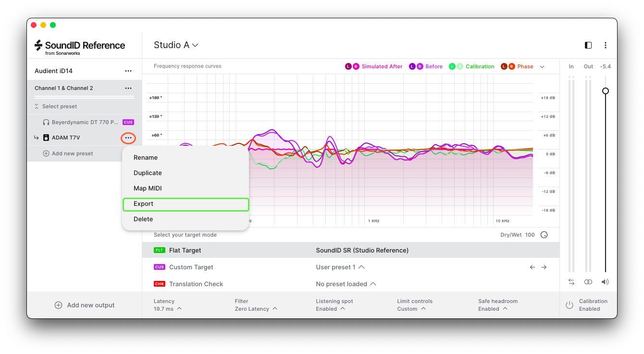Go to previous custom target with left arrow

533,267
